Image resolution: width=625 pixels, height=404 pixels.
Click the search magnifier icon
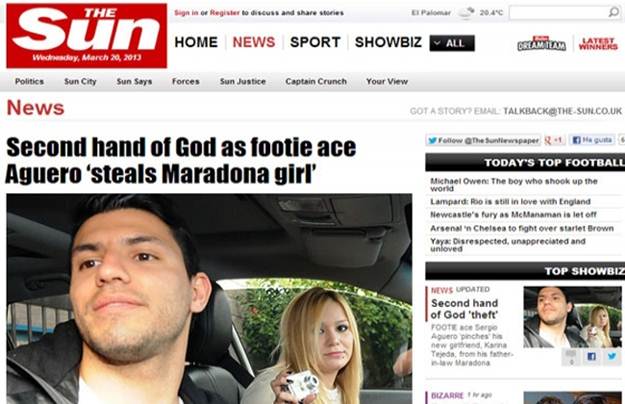(613, 12)
